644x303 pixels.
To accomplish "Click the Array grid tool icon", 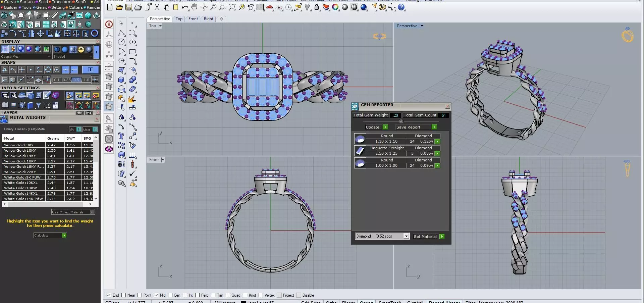I will pyautogui.click(x=121, y=164).
